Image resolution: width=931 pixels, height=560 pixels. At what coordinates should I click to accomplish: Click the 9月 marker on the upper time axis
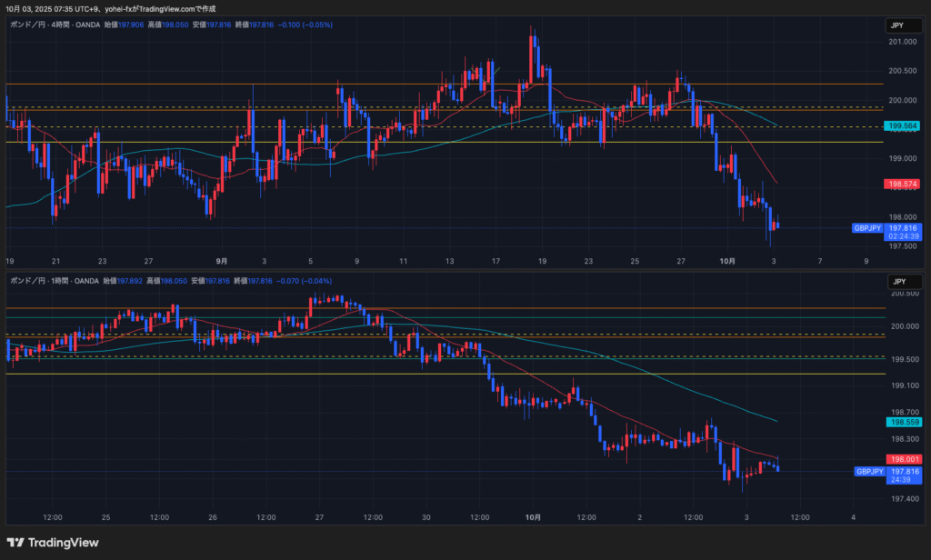[x=221, y=260]
